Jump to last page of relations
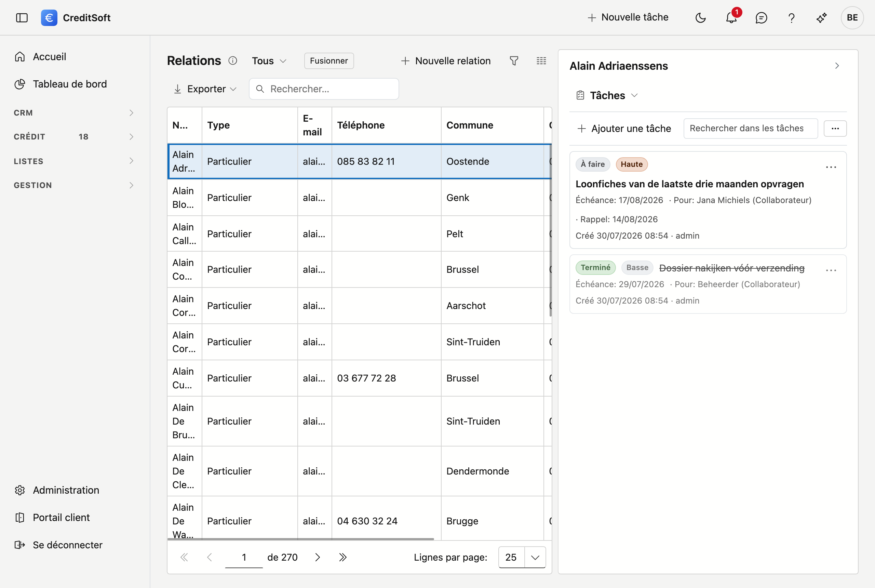The height and width of the screenshot is (588, 875). coord(343,557)
